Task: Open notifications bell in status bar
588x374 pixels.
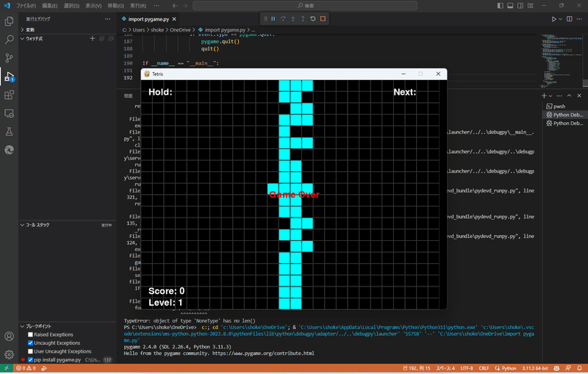Action: 579,368
